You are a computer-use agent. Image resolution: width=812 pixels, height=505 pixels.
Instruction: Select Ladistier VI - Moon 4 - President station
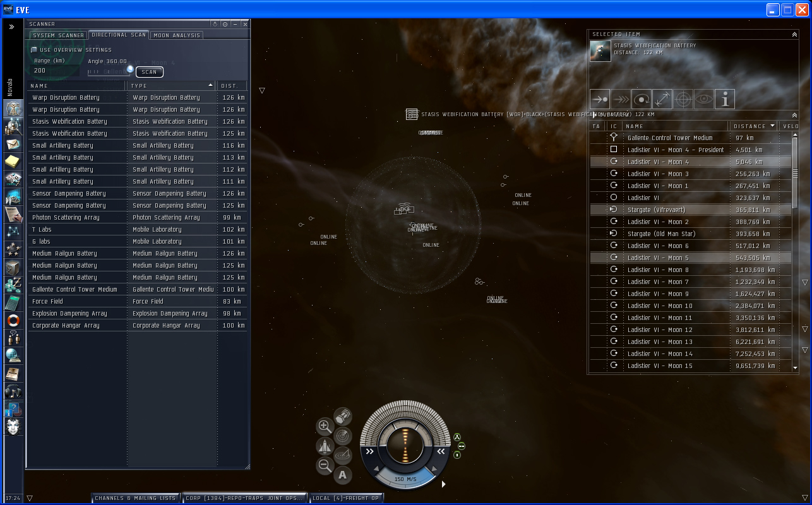coord(690,150)
